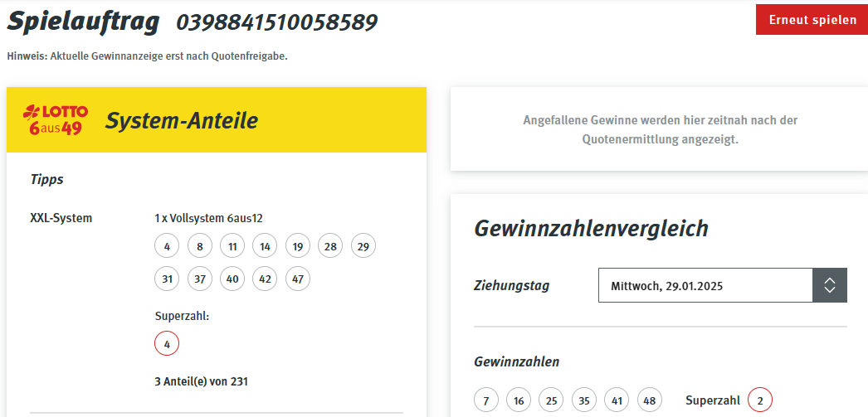
Task: Click the 1 x Vollsystem 6aus12 text
Action: (208, 219)
